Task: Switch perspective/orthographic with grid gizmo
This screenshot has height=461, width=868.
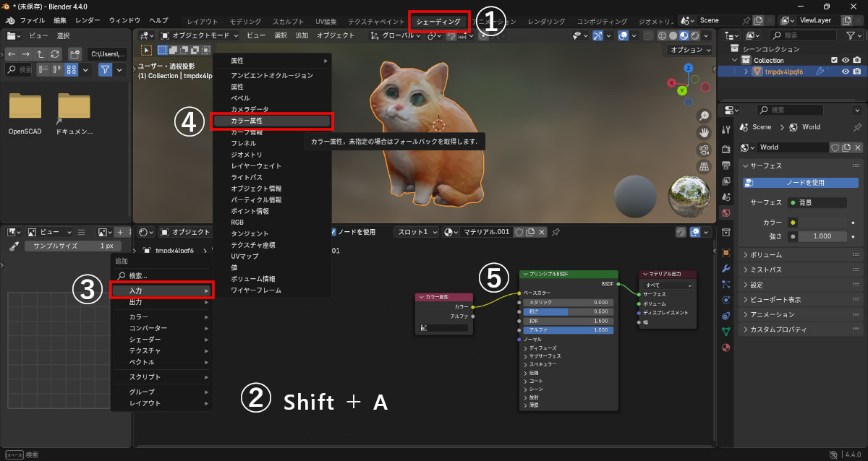Action: (704, 166)
